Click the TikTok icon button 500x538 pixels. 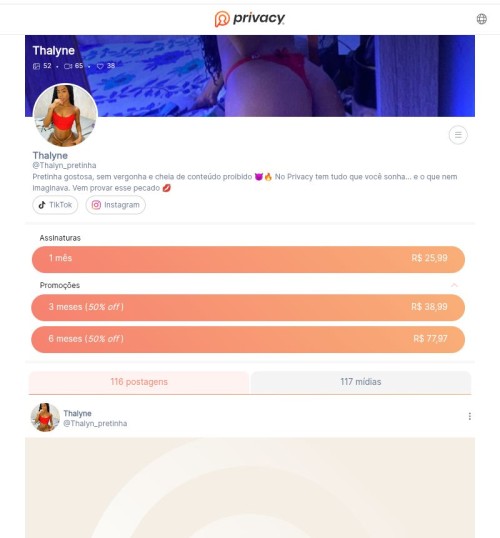pos(55,205)
